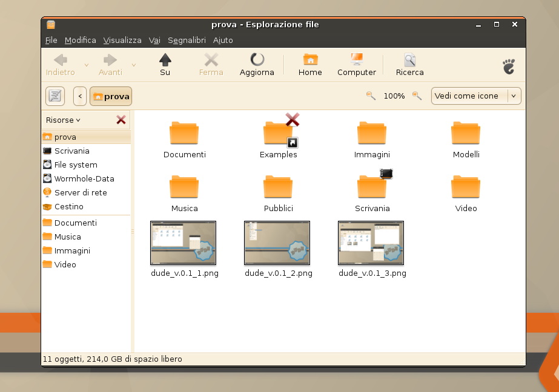The height and width of the screenshot is (392, 559).
Task: Open the Segnalibri menu
Action: pyautogui.click(x=187, y=41)
